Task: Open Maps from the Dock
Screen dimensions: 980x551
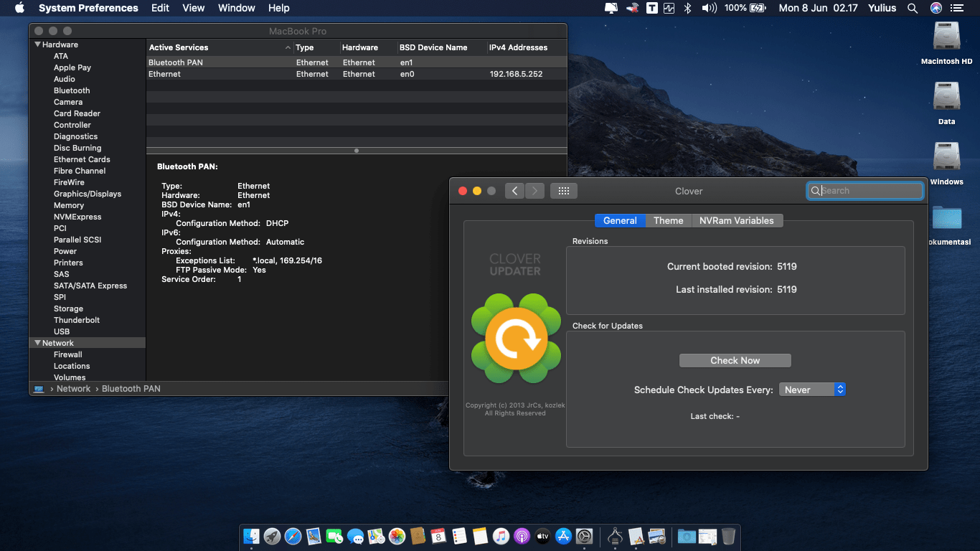Action: 376,536
